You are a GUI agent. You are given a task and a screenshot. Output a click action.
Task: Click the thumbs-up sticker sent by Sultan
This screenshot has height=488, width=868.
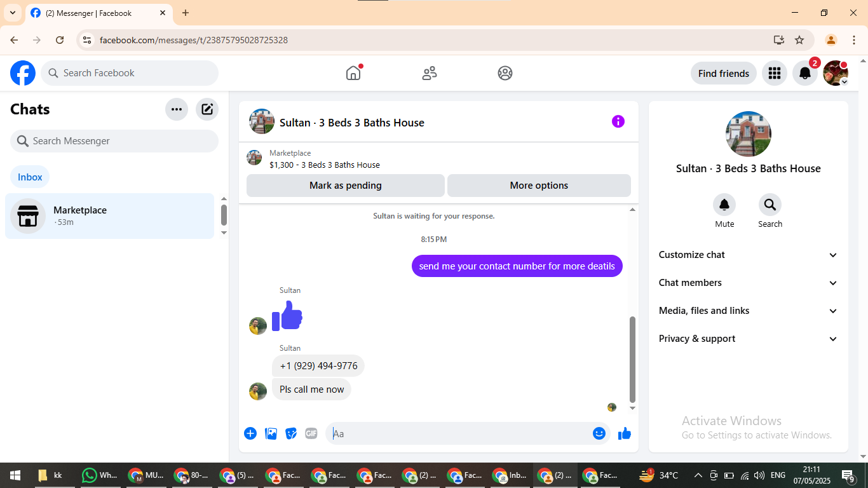point(287,316)
